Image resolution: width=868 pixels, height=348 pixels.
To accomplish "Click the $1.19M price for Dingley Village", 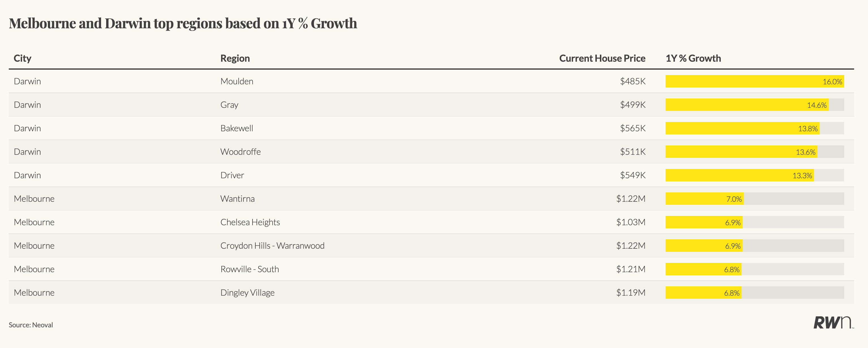I will 630,293.
